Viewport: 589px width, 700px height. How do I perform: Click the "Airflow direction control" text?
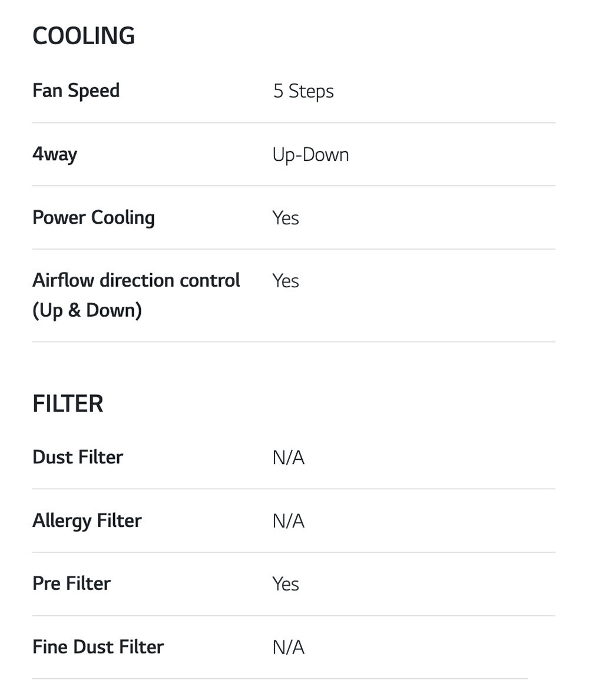[136, 280]
